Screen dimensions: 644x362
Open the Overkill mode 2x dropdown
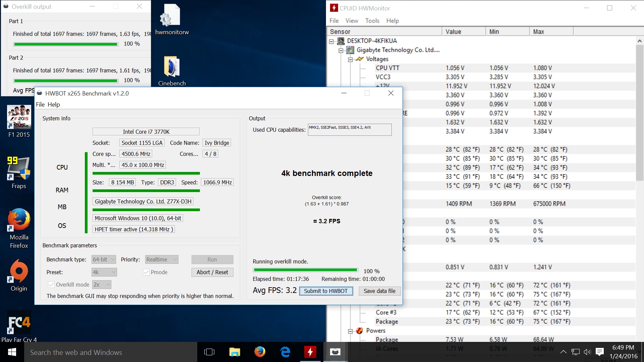tap(102, 285)
